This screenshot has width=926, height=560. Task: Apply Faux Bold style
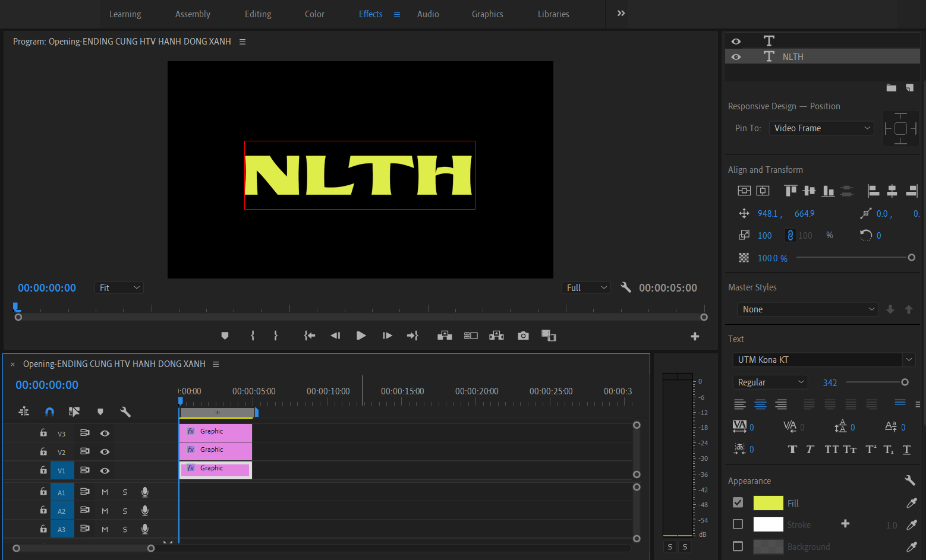coord(792,450)
